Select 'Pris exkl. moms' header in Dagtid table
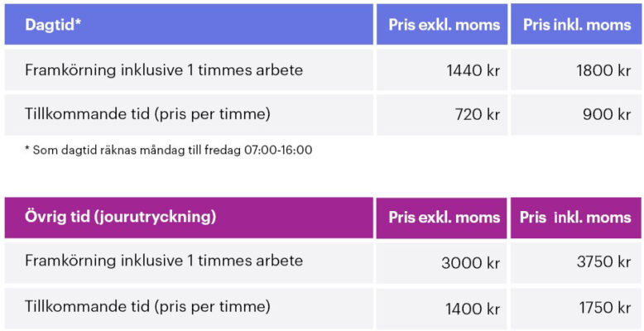 tap(445, 25)
